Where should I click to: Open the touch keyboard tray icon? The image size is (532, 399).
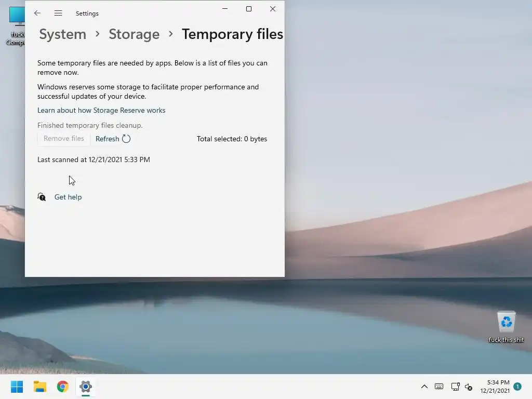point(439,387)
